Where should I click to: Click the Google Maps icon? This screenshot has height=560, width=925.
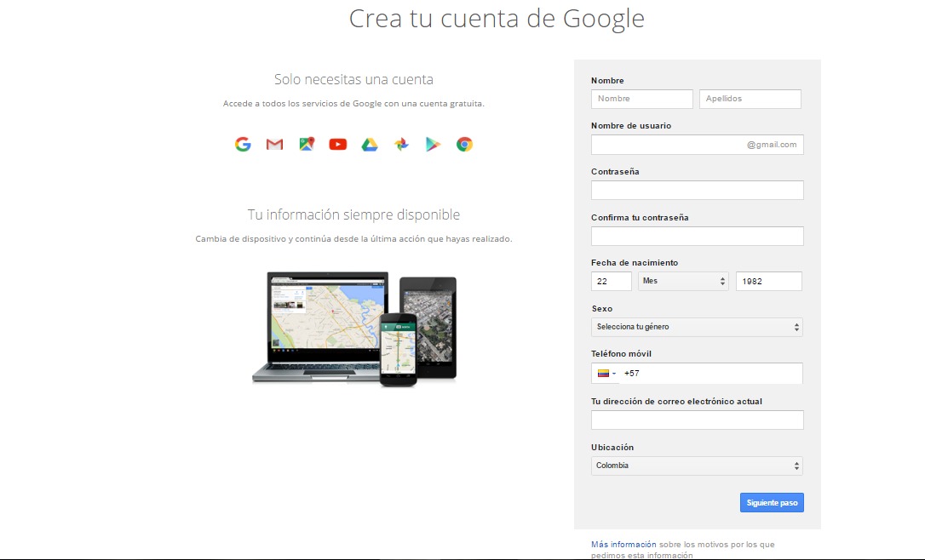pyautogui.click(x=307, y=145)
